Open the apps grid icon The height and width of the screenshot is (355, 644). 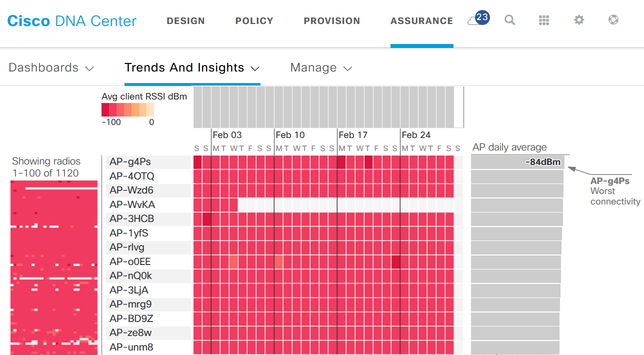[544, 20]
